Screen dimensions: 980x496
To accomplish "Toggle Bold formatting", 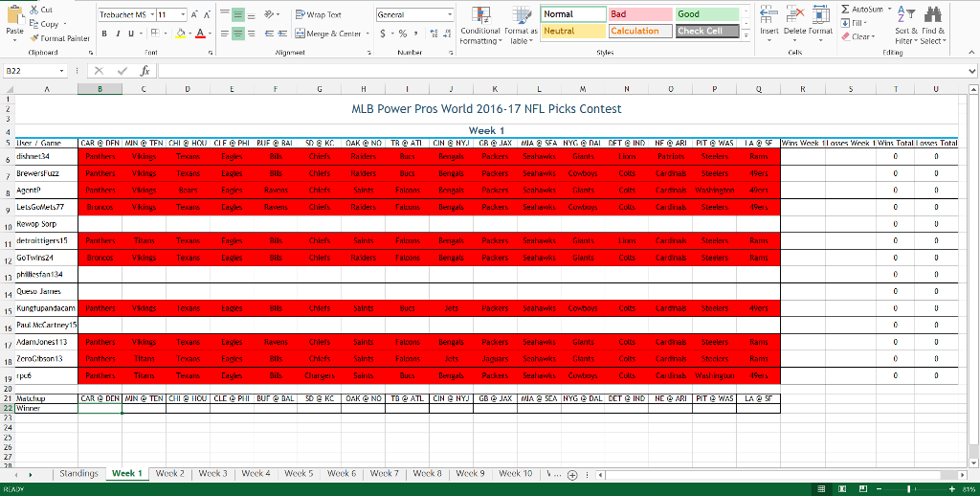I will tap(104, 34).
